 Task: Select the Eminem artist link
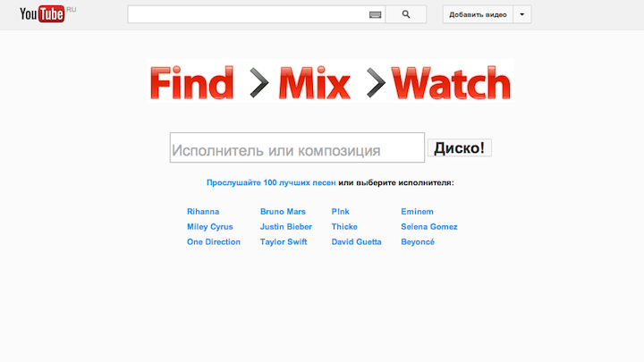418,212
